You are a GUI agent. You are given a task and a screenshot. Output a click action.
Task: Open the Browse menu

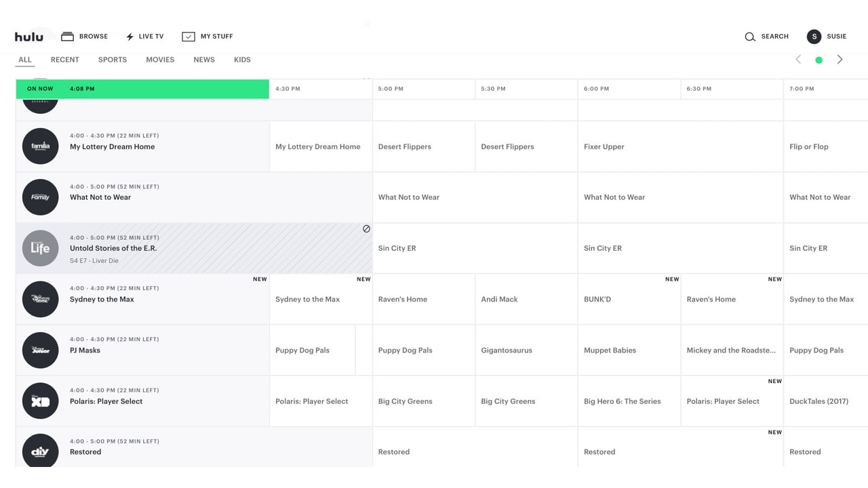click(84, 37)
